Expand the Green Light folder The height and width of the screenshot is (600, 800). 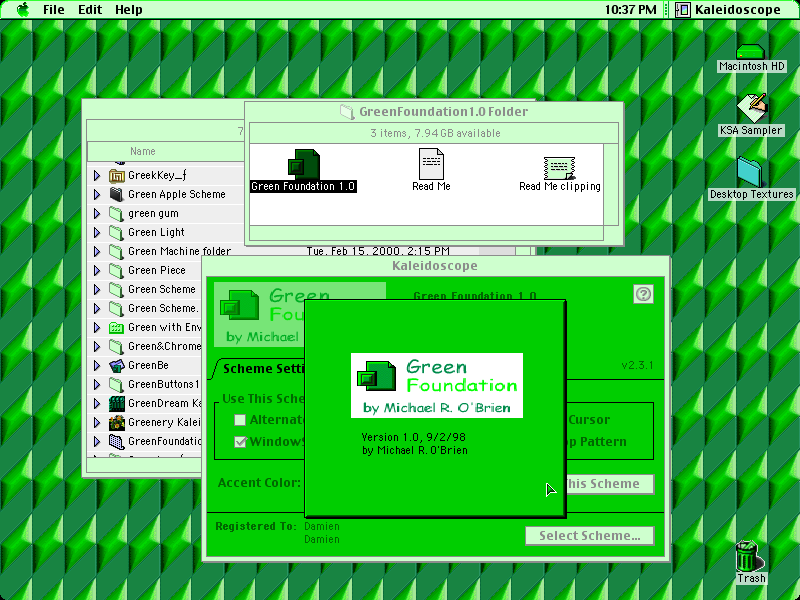(97, 233)
